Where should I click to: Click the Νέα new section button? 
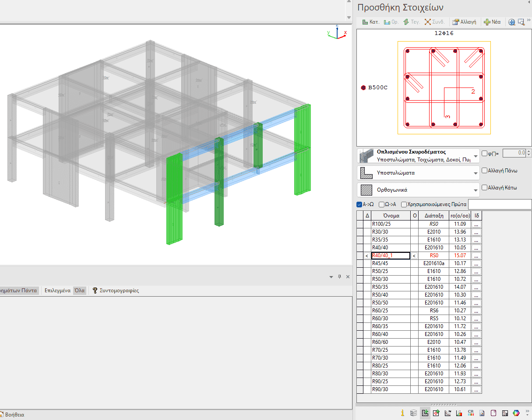pos(492,22)
